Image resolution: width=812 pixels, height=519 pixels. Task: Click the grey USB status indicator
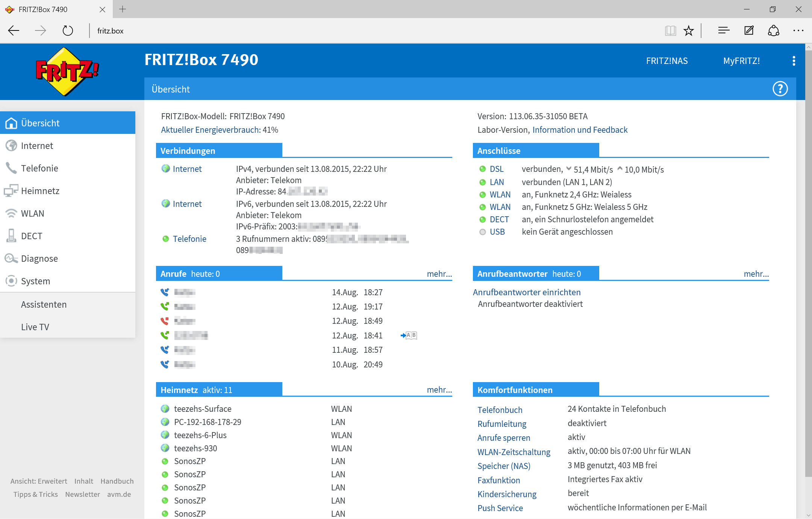(483, 232)
